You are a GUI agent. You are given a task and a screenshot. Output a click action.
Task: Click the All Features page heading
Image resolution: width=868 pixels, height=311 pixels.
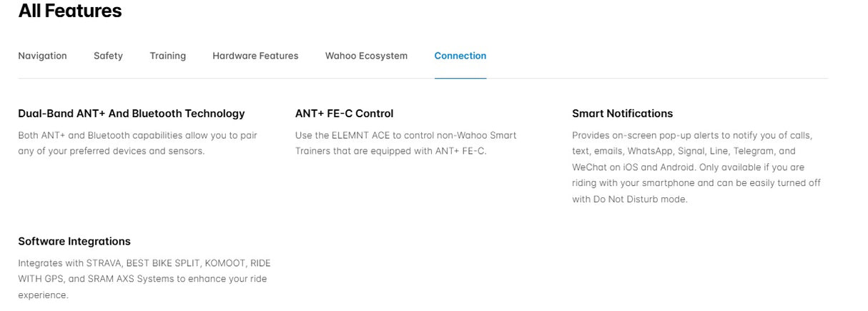(x=70, y=11)
